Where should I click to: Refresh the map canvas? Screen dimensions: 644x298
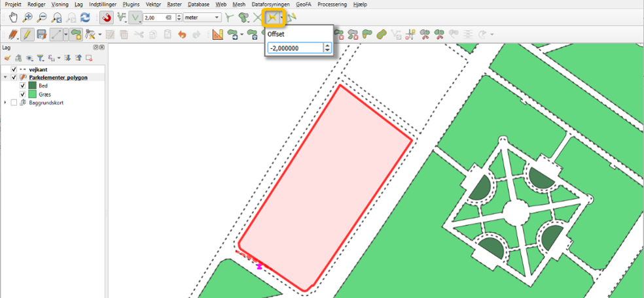point(85,18)
